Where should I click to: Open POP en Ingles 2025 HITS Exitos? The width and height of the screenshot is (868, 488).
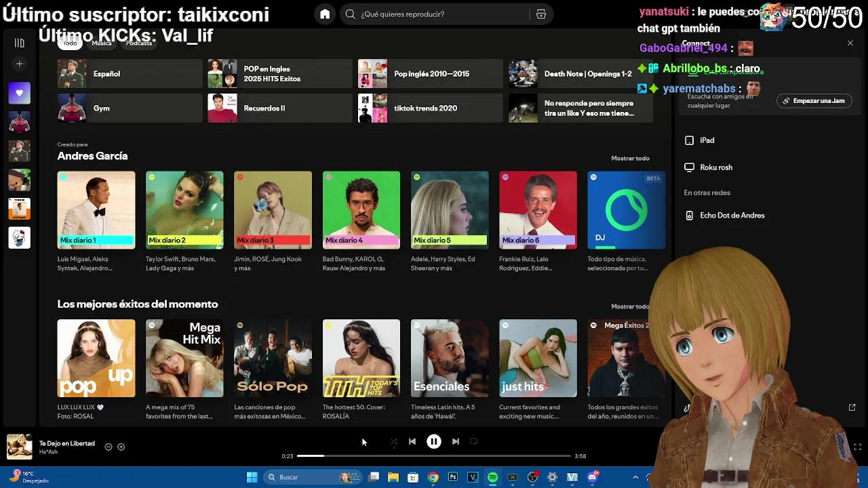tap(280, 74)
